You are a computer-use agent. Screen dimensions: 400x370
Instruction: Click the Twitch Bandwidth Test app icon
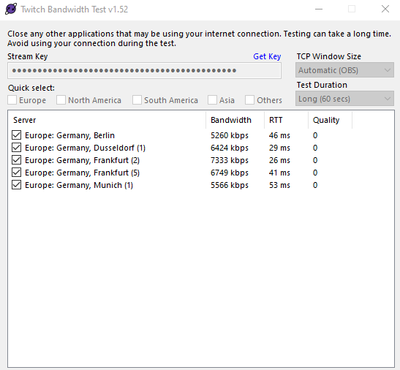click(11, 9)
